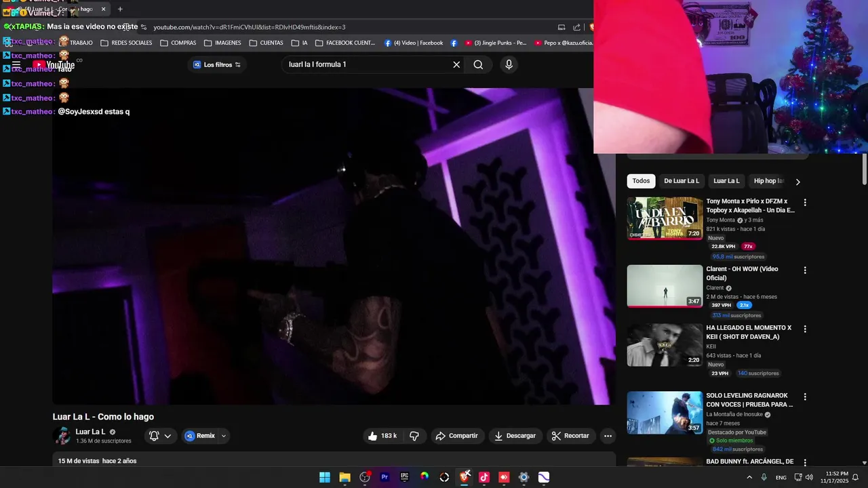Open options menu for Tony Monta video

coord(805,203)
